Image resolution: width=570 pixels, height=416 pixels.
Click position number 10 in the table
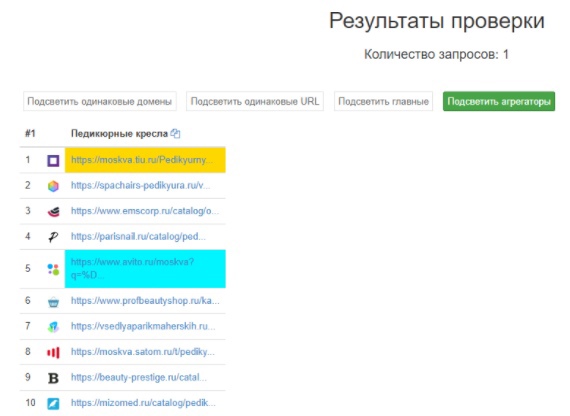click(x=30, y=403)
